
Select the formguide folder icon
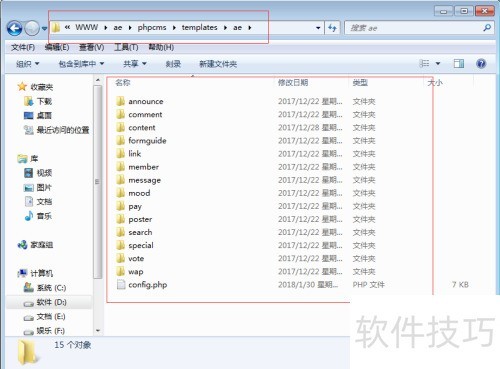[x=121, y=140]
